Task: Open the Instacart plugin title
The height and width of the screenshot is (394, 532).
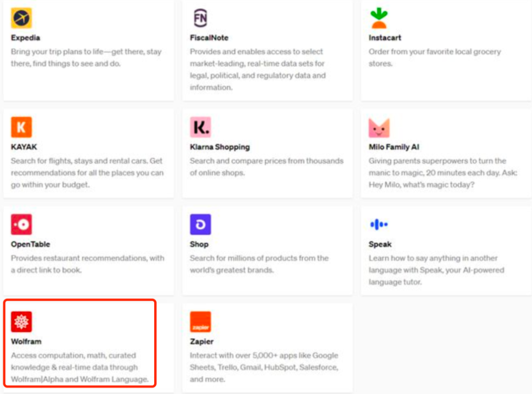Action: [385, 37]
